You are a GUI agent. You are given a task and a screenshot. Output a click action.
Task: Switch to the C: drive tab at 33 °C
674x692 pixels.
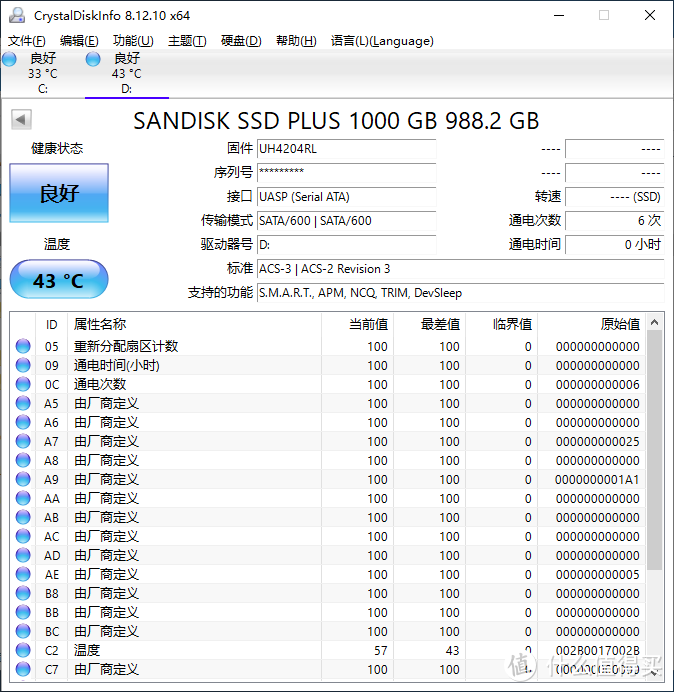coord(43,73)
